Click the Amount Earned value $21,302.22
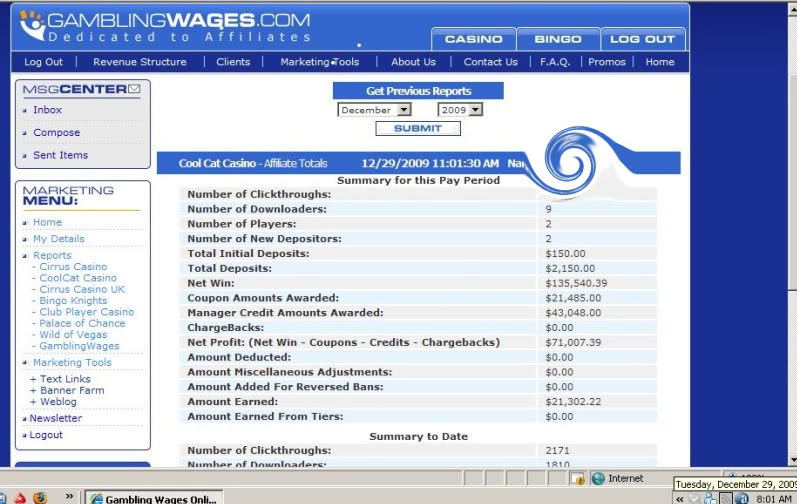 tap(573, 402)
